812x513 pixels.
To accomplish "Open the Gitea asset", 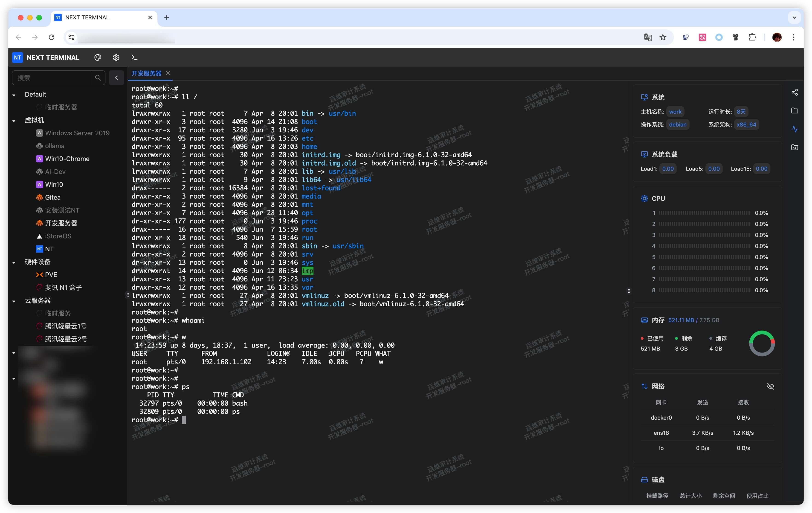I will pos(53,198).
